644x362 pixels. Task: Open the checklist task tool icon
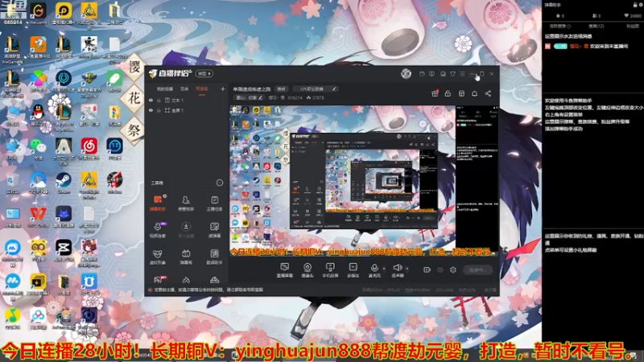coord(214,203)
